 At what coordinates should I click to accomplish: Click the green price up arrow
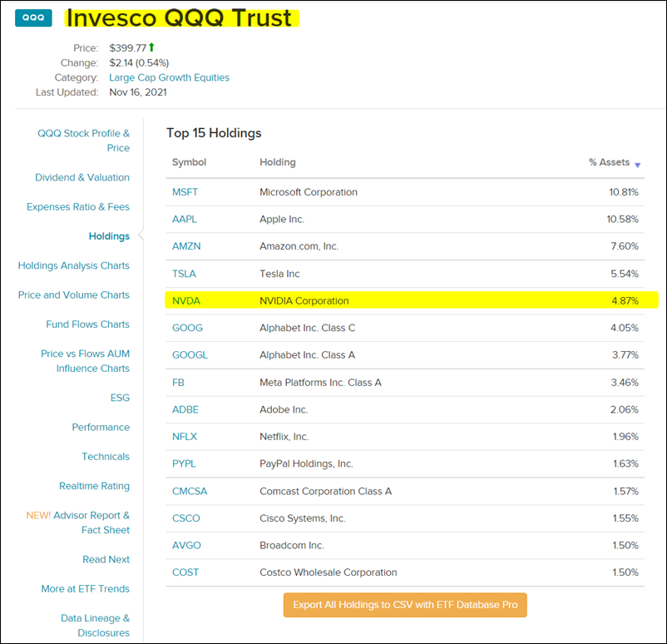coord(151,47)
